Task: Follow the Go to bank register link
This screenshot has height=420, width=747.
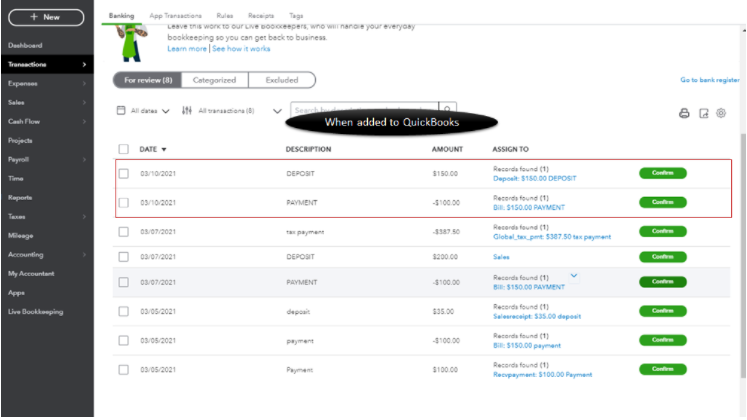Action: coord(709,80)
